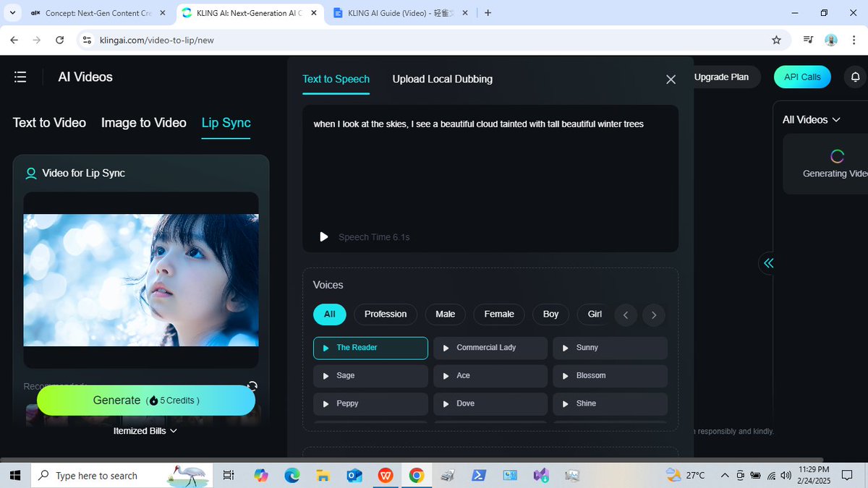Viewport: 868px width, 488px height.
Task: Switch to the Concept: Next-Gen Content tab
Action: pos(98,13)
